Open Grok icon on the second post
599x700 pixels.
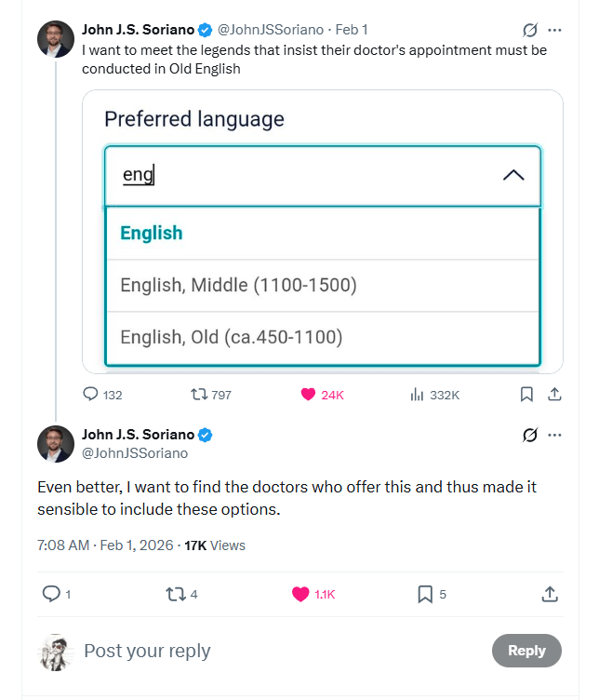pos(531,435)
